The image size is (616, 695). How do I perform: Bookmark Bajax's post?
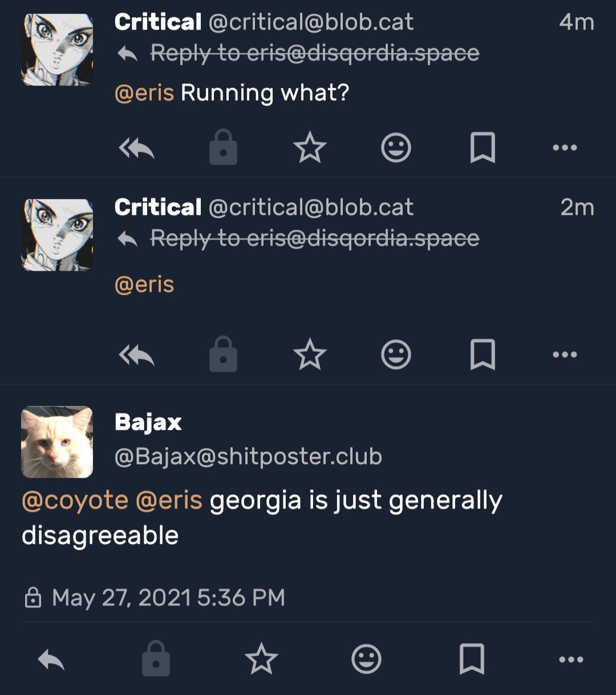click(x=472, y=660)
